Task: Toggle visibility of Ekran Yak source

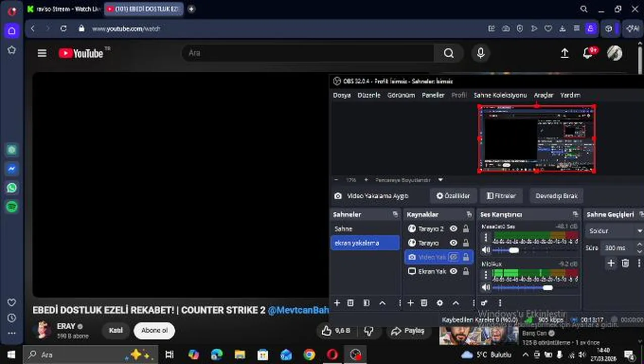Action: coord(453,271)
